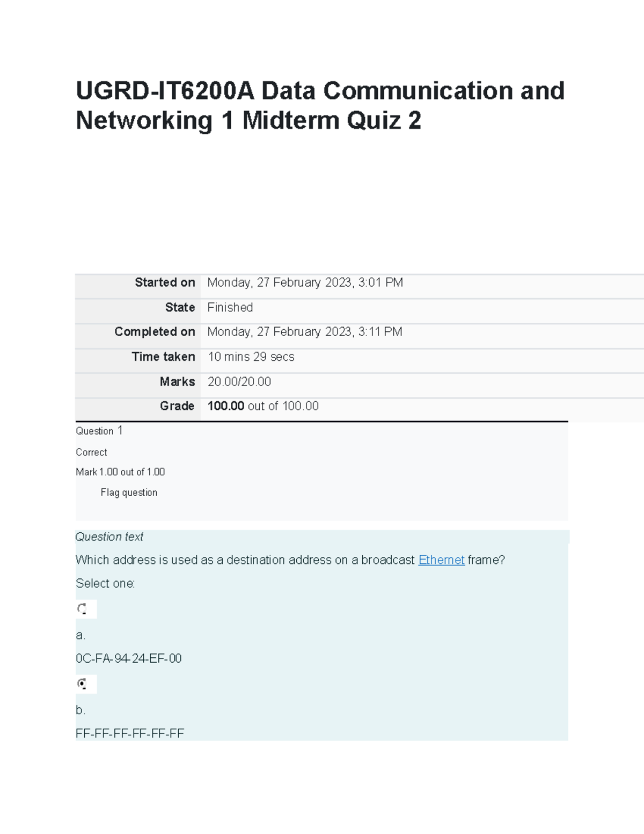Click the Grade row label
This screenshot has width=644, height=834.
click(177, 406)
